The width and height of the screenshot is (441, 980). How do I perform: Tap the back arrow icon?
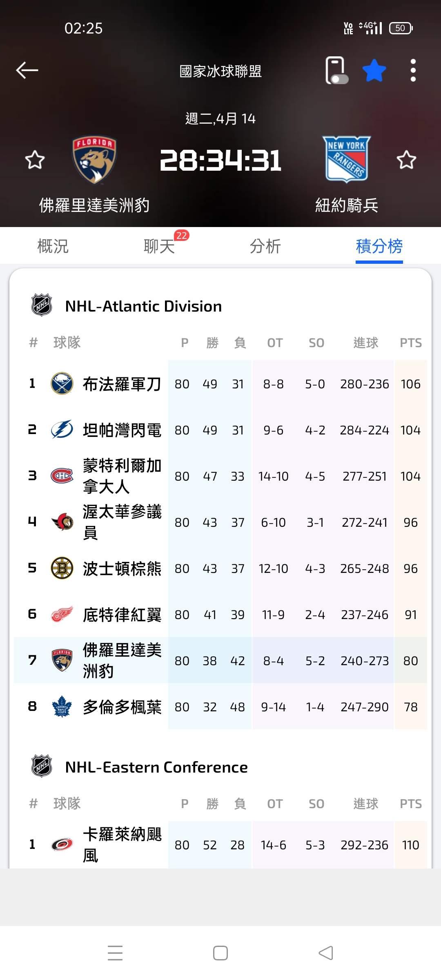27,70
